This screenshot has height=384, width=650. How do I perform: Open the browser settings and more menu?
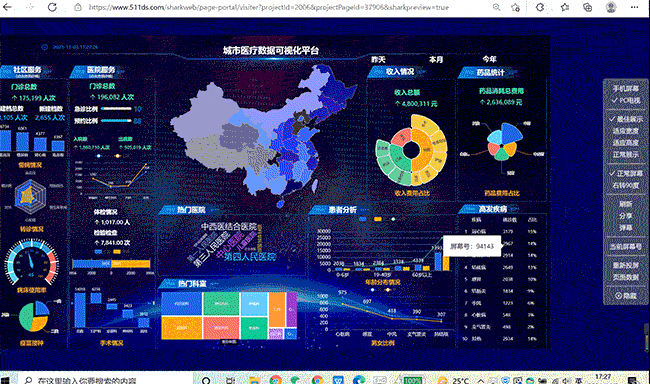[634, 7]
